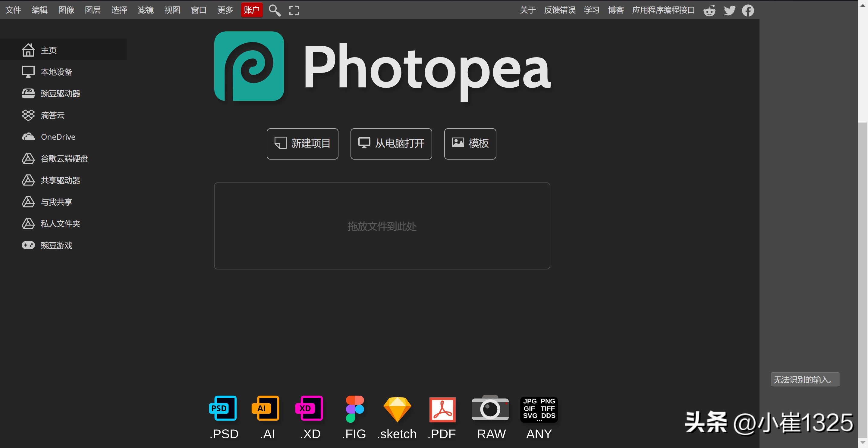This screenshot has width=868, height=448.
Task: Open the 文件 menu
Action: [x=13, y=10]
